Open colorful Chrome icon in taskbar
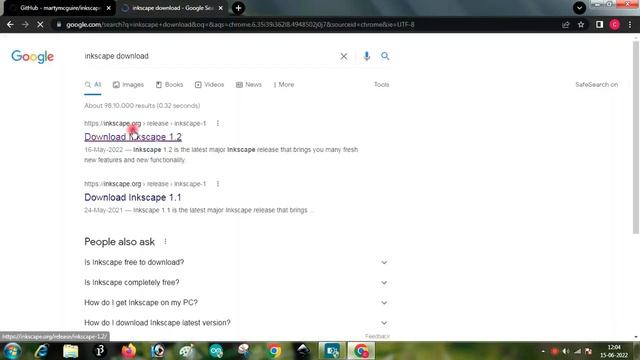Image resolution: width=640 pixels, height=360 pixels. (274, 351)
